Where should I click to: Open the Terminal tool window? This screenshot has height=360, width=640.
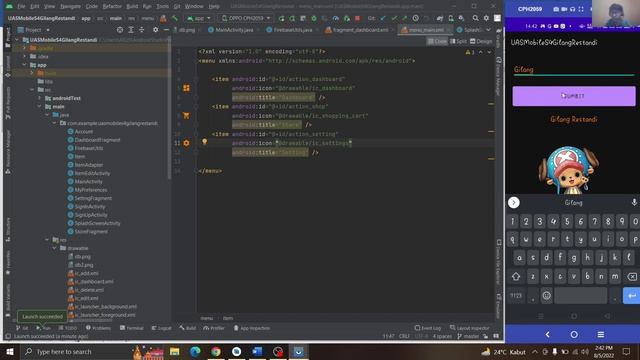point(132,328)
